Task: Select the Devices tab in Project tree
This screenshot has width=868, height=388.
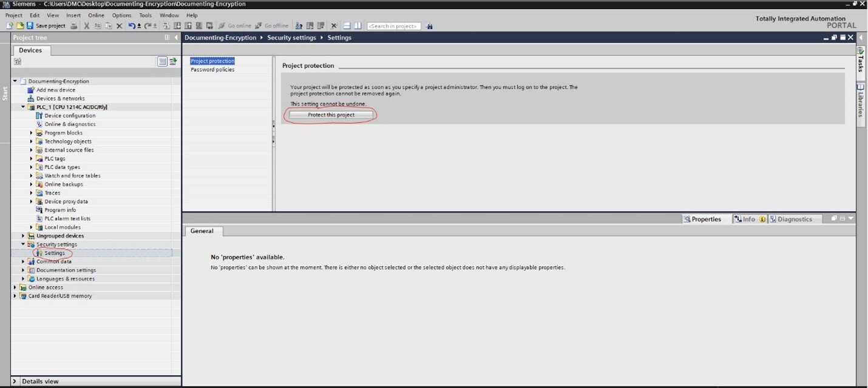Action: click(30, 50)
